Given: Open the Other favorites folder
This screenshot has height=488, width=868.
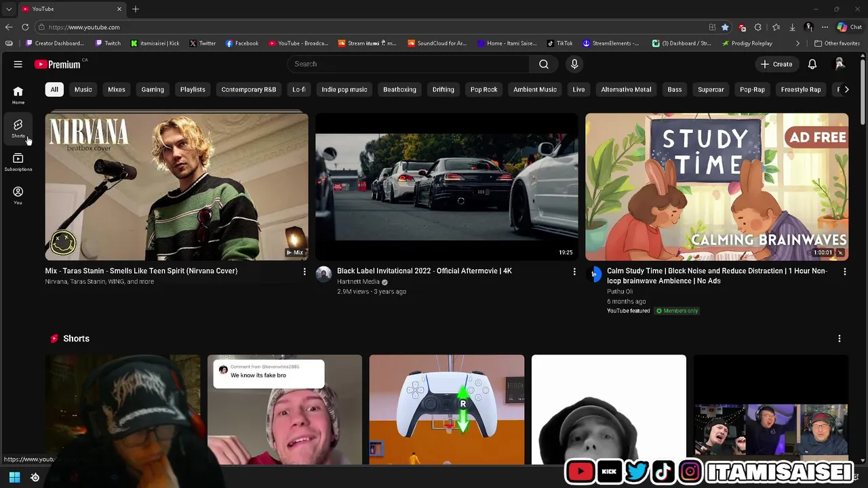Looking at the screenshot, I should tap(837, 43).
